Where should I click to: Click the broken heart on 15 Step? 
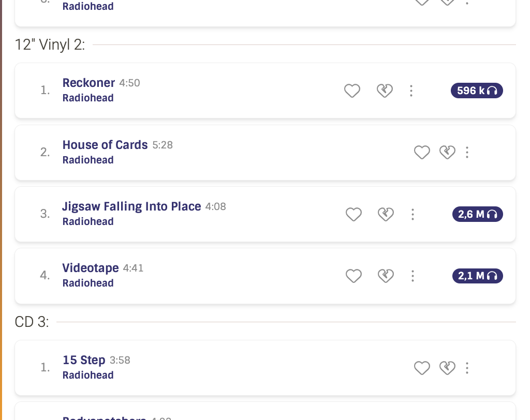tap(447, 368)
